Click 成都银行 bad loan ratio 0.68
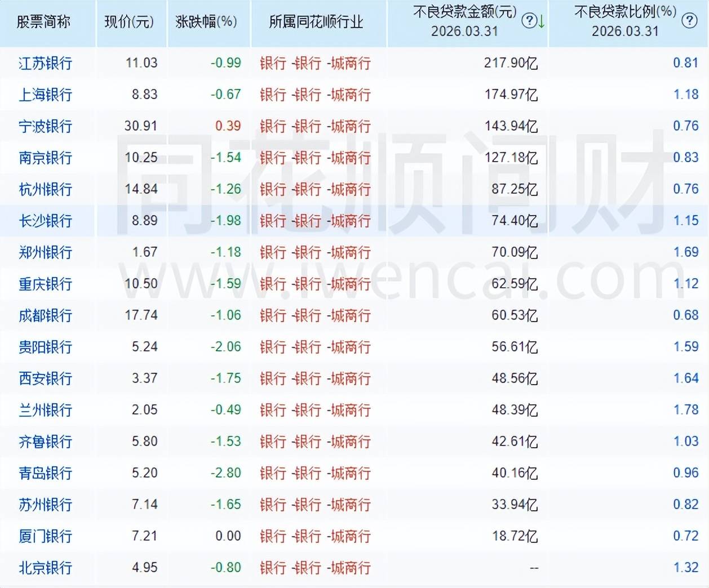709x588 pixels. (x=686, y=315)
